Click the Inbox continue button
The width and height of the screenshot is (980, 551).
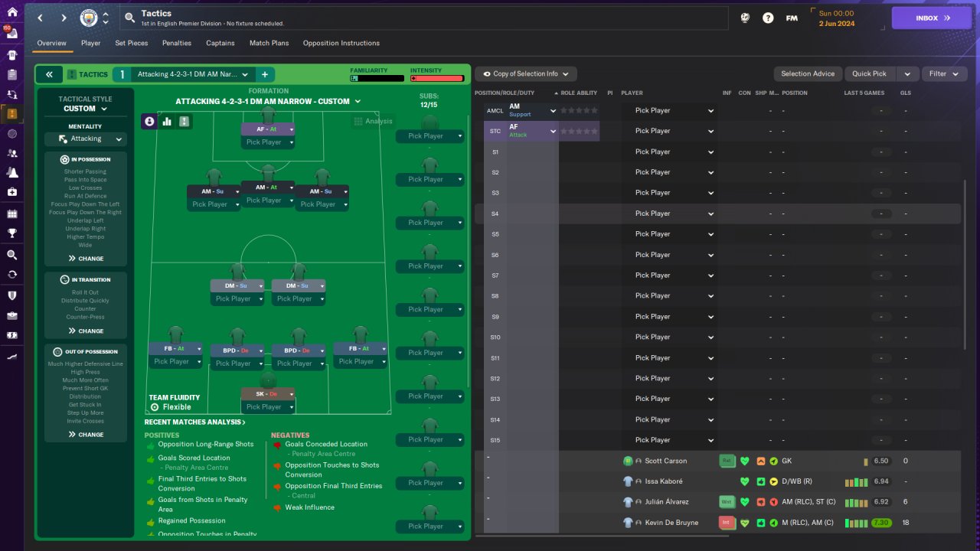coord(932,18)
